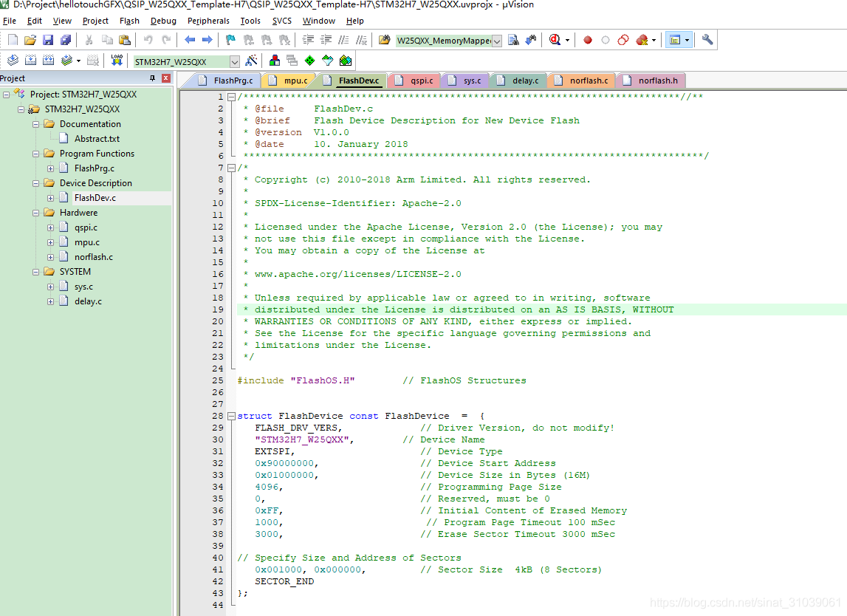Click the Manage Run-Time Environment green diamond
Screen dimensions: 847x616
pos(309,61)
